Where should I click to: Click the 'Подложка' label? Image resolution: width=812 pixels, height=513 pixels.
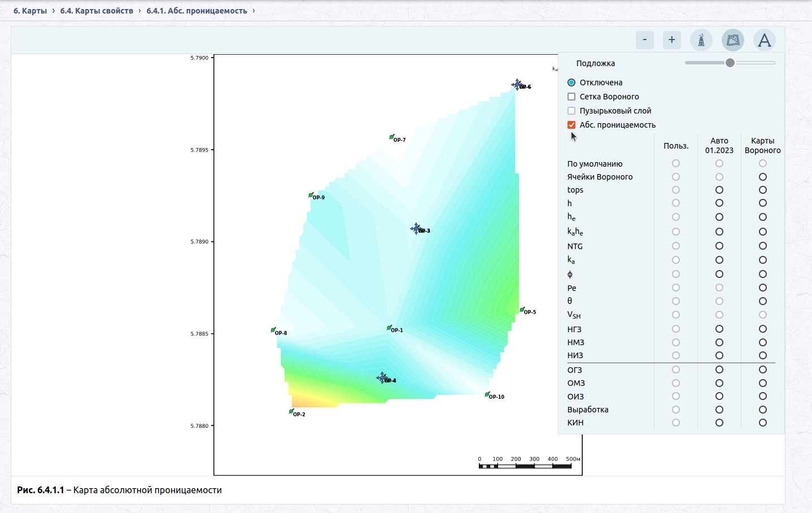[596, 63]
